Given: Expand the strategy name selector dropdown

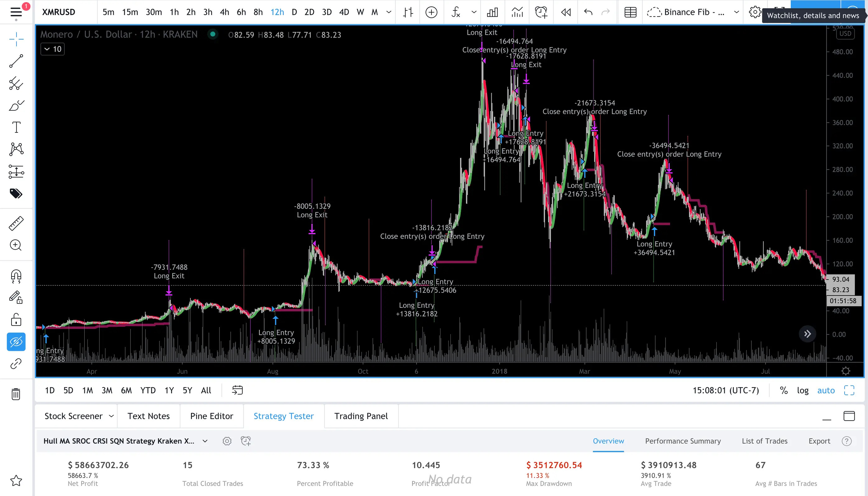Looking at the screenshot, I should (205, 441).
